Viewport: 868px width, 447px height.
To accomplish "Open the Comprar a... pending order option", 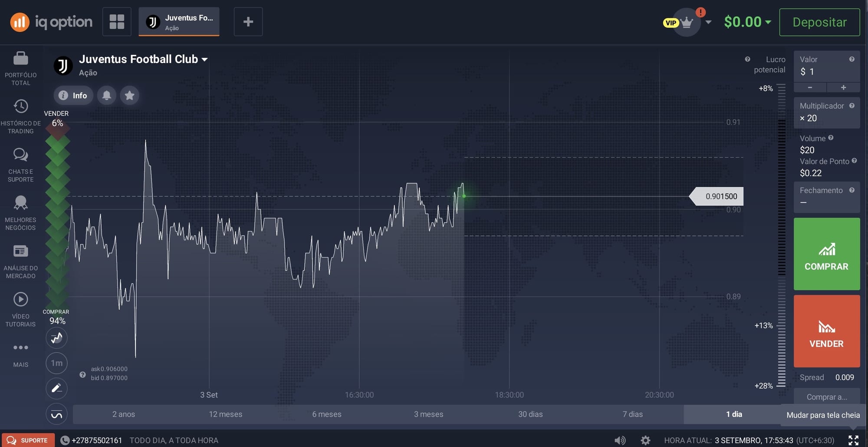I will pos(827,397).
